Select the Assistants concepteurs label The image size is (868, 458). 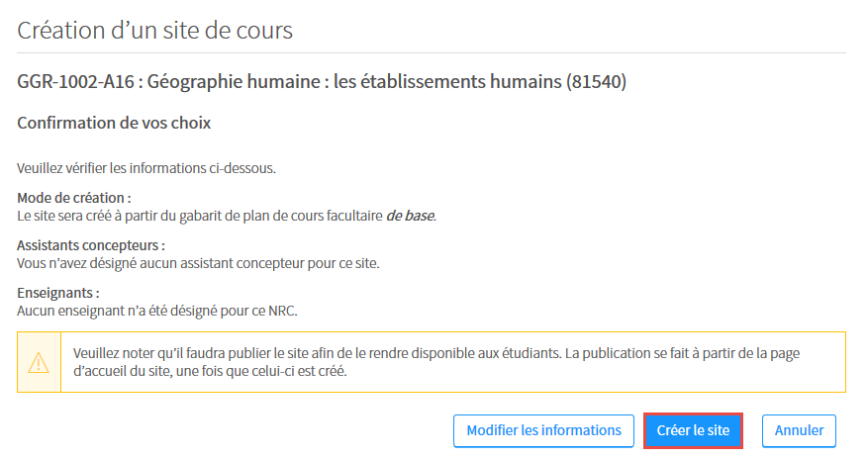coord(91,245)
